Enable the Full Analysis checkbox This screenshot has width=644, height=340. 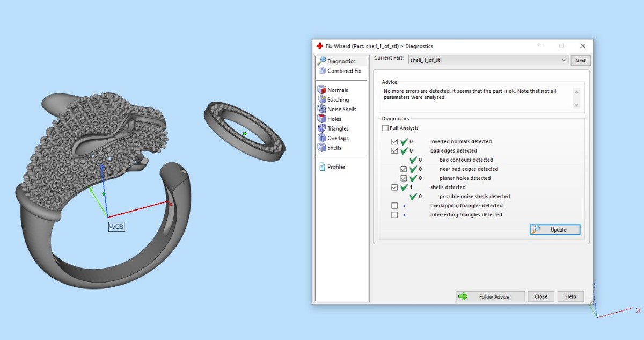385,128
